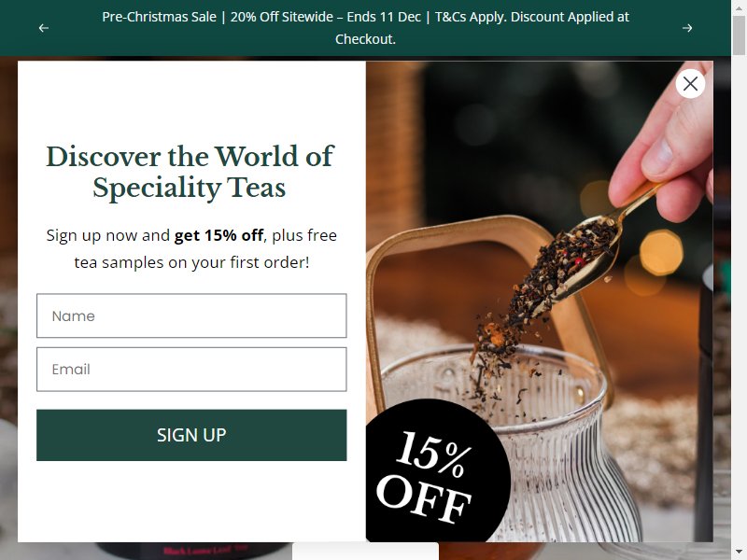Viewport: 747px width, 560px height.
Task: Show the previous announcement with left arrow
Action: click(x=43, y=28)
